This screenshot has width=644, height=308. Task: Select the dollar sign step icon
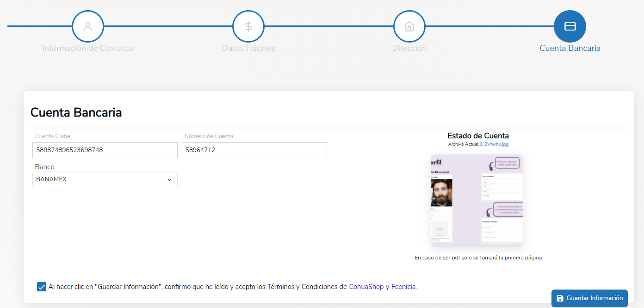pyautogui.click(x=248, y=26)
